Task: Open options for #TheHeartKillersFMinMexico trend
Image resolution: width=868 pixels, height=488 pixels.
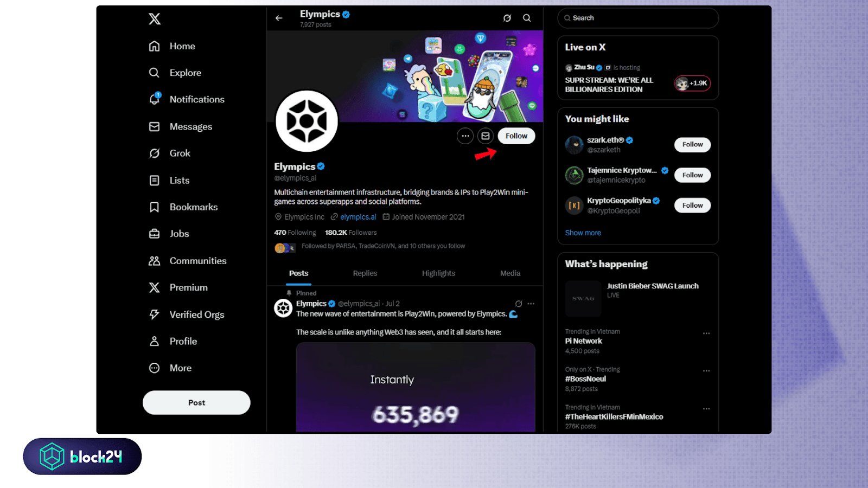Action: [706, 409]
